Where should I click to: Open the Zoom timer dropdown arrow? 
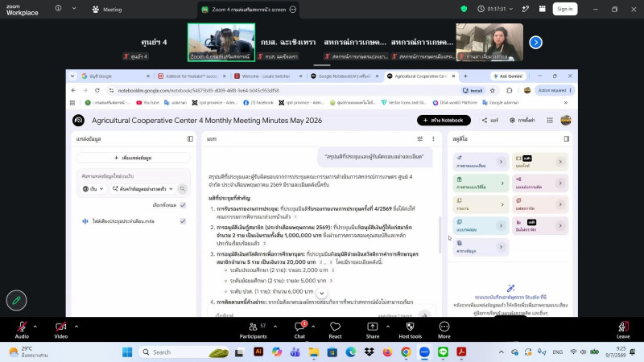[511, 9]
